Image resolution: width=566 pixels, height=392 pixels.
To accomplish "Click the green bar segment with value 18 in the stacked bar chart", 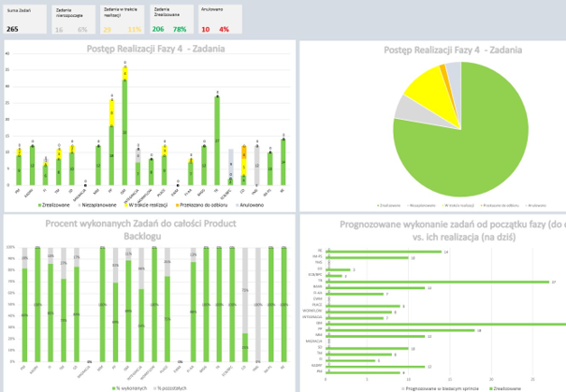I will tap(111, 155).
